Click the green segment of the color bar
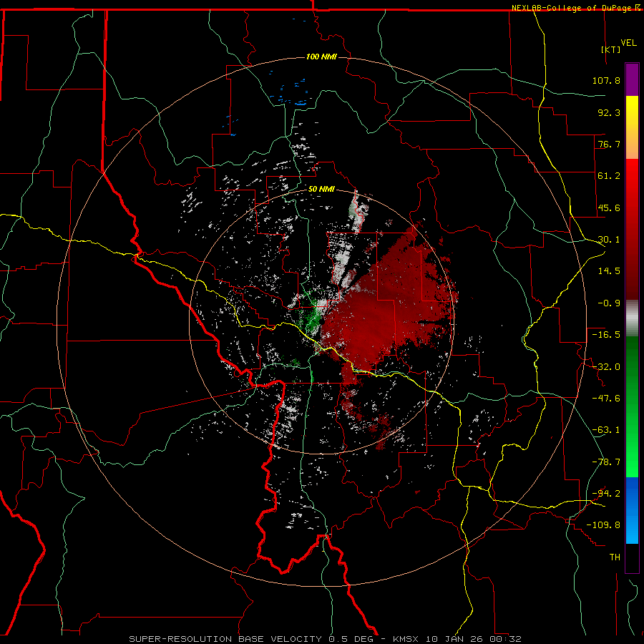 [x=632, y=407]
